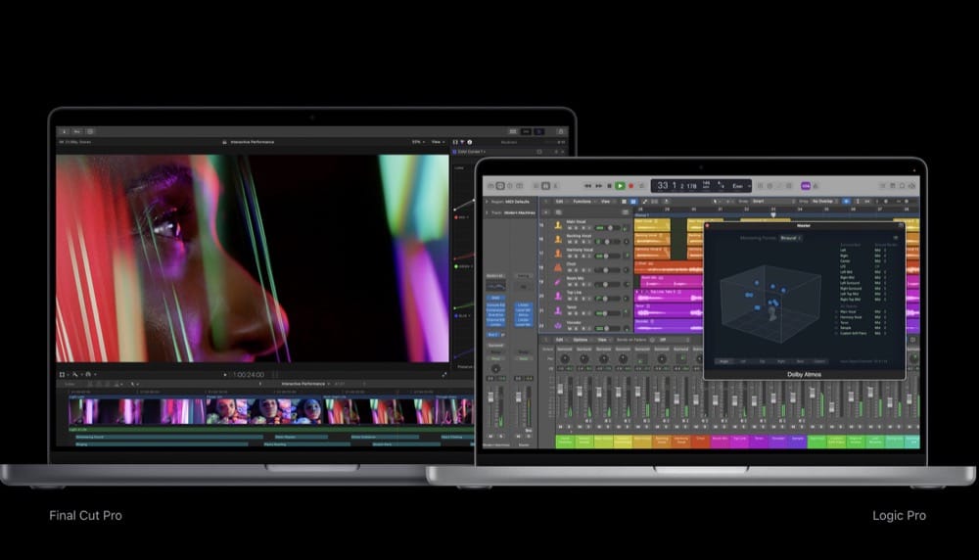Fast forward using Logic Pro's transport control
Viewport: 979px width, 560px height.
599,186
